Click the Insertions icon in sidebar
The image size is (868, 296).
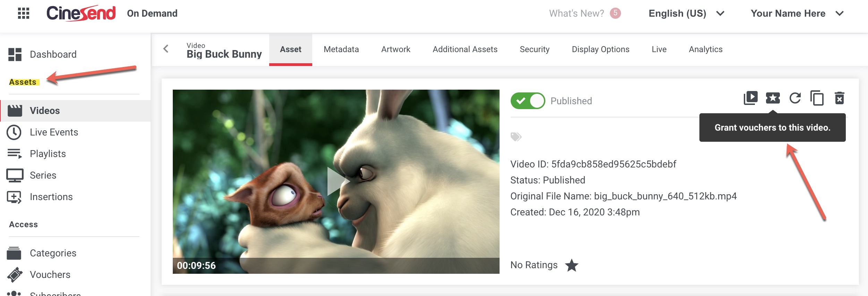(14, 197)
